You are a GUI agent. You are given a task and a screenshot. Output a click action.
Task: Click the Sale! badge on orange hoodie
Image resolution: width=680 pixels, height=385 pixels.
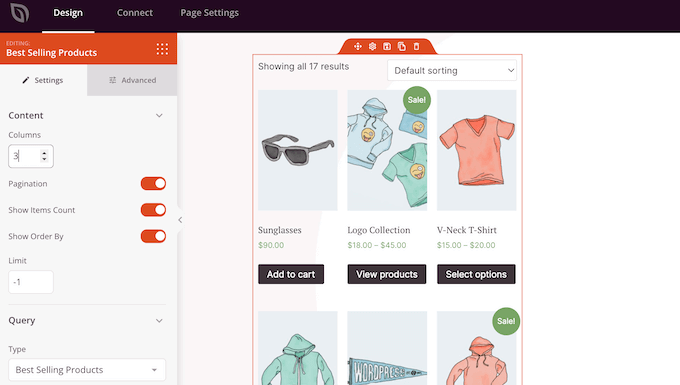click(506, 321)
